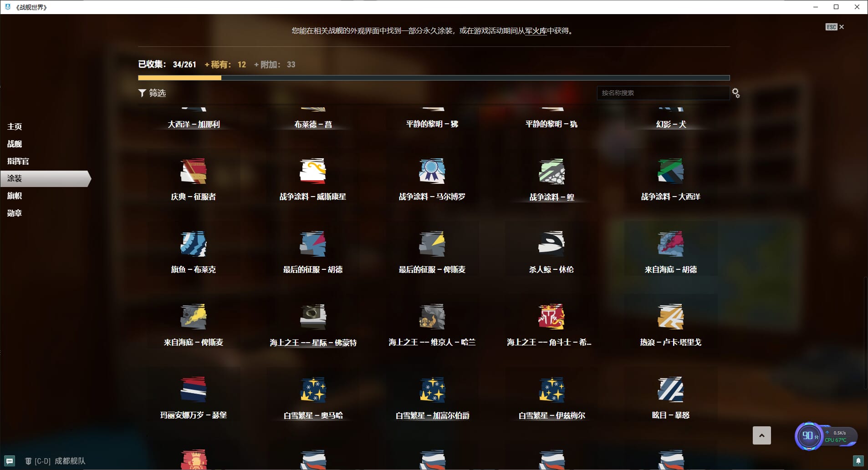Viewport: 868px width, 470px height.
Task: Go to the 指挥官 menu section
Action: pyautogui.click(x=18, y=161)
